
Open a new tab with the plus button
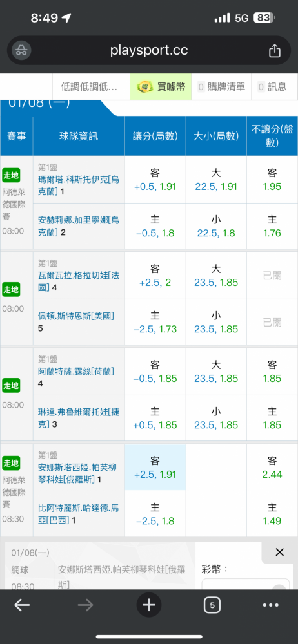[149, 605]
